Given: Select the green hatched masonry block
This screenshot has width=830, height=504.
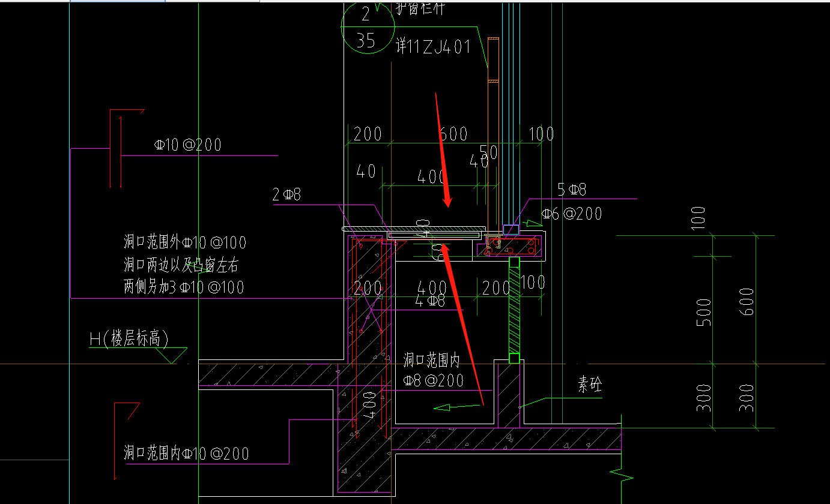Looking at the screenshot, I should coord(514,310).
